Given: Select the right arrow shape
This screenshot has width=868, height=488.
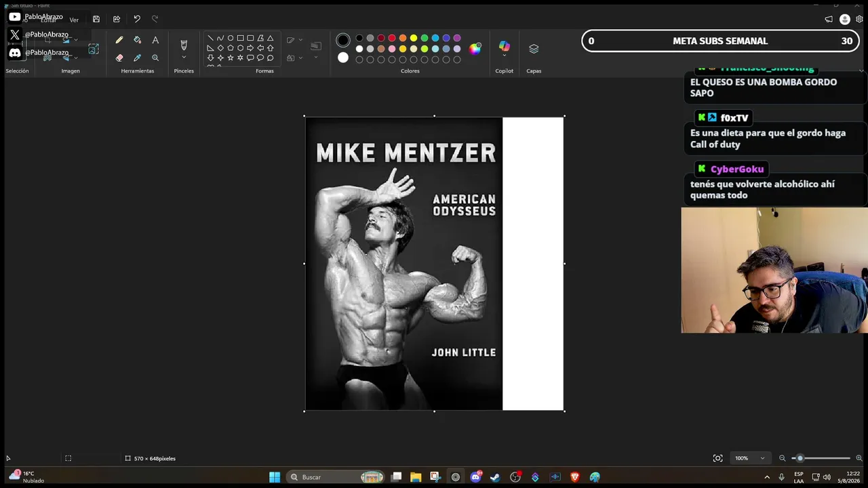Looking at the screenshot, I should (x=250, y=48).
